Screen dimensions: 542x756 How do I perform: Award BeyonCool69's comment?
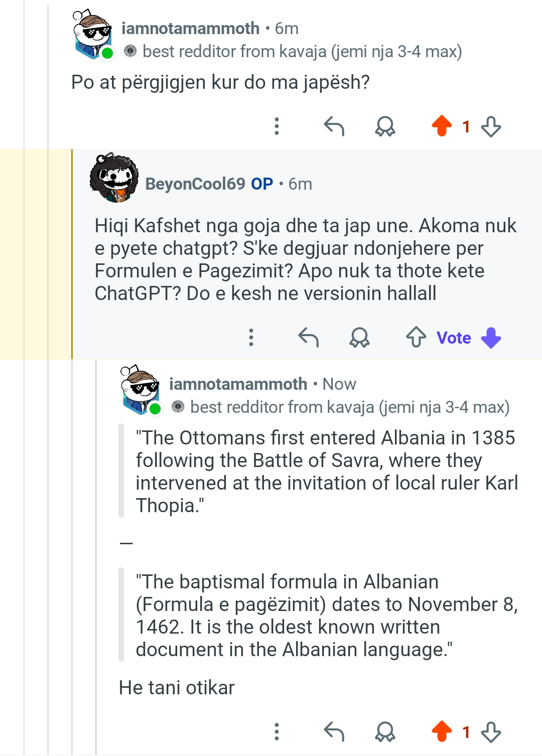tap(359, 337)
